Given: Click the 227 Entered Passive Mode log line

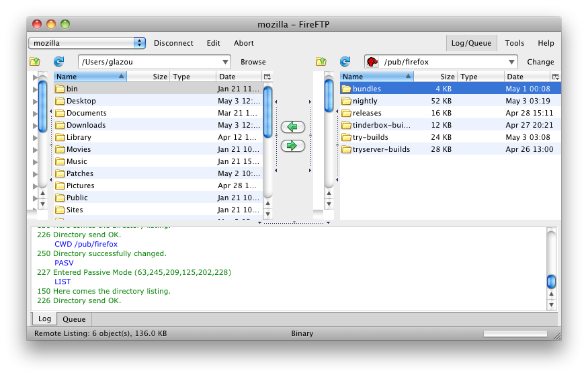Looking at the screenshot, I should [134, 272].
